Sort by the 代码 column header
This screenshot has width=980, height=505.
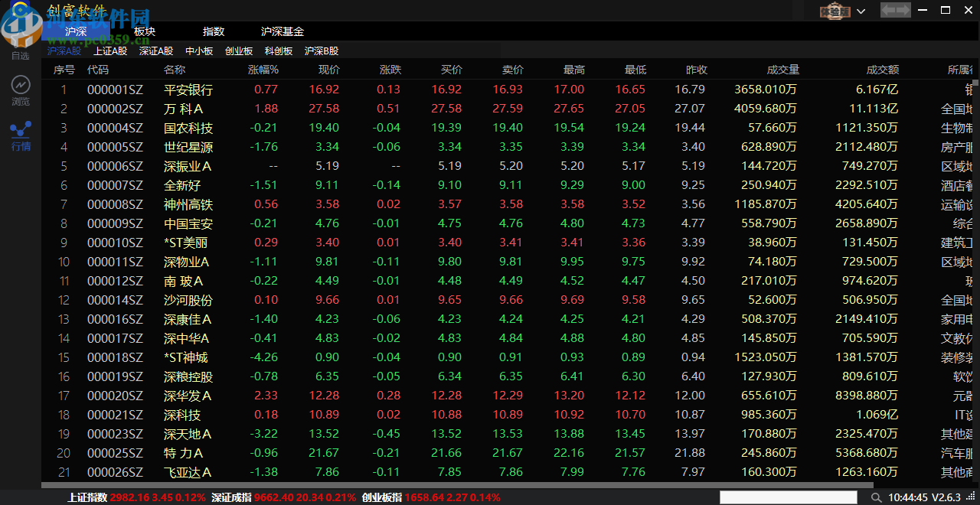pos(98,70)
